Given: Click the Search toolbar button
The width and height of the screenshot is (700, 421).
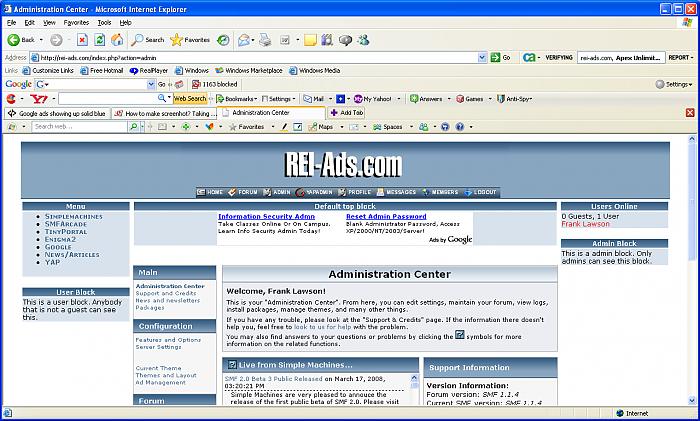Looking at the screenshot, I should [x=148, y=40].
